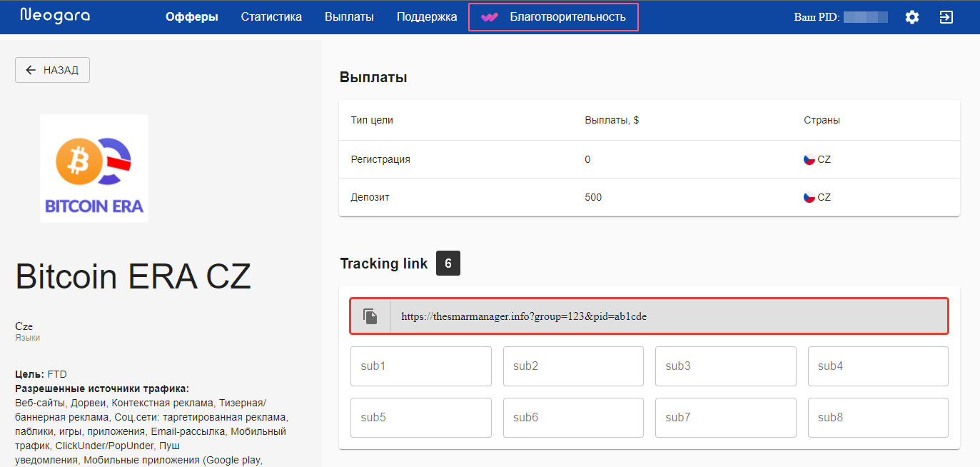Viewport: 980px width, 467px height.
Task: Open the Благотворительность section
Action: tap(553, 17)
